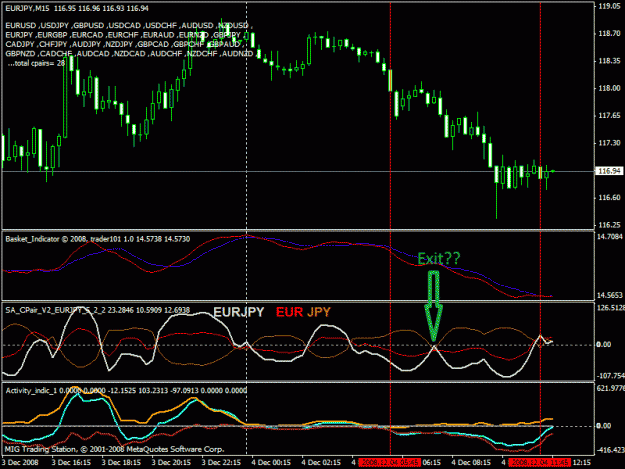Click the 621.9776 Activity indicator scale value

coord(611,388)
